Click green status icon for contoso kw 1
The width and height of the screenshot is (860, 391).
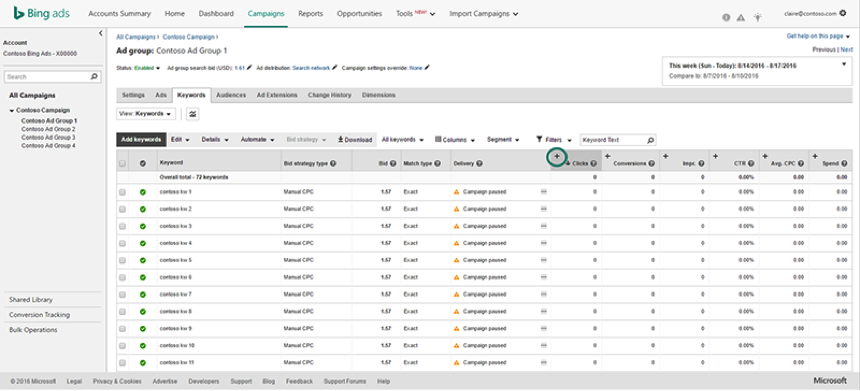coord(143,192)
